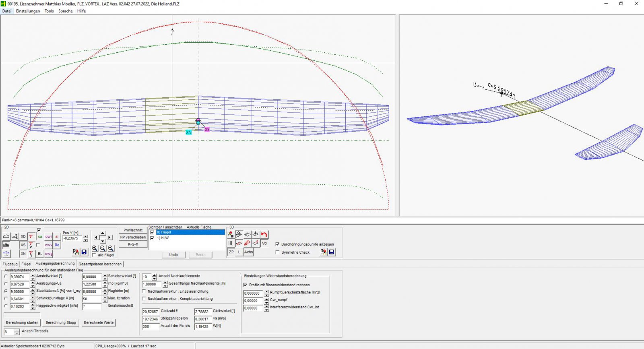Toggle the BL display button
Screen dimensions: 644x349
point(40,254)
